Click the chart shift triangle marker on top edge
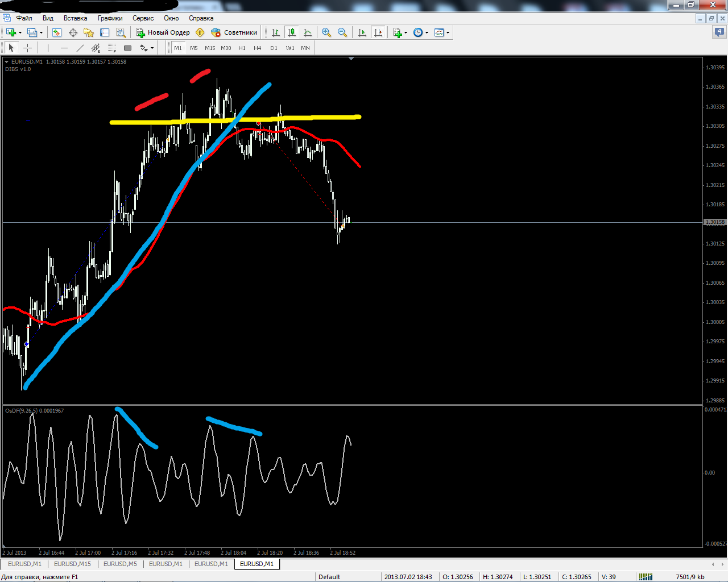Viewport: 728px width, 582px height. click(x=351, y=59)
